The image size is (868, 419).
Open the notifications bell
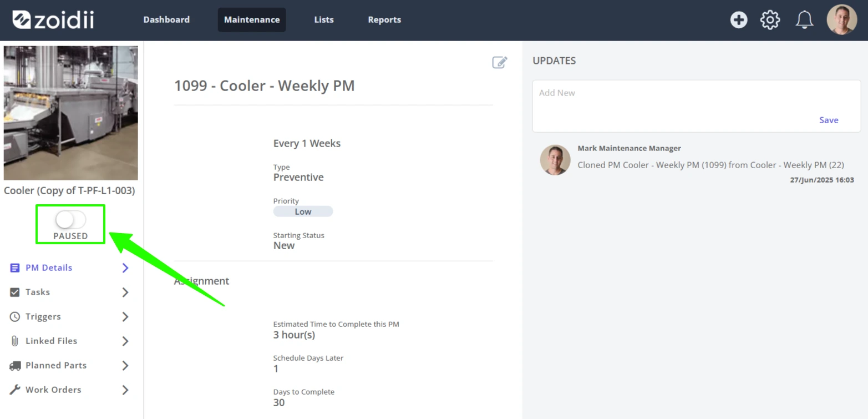(804, 20)
